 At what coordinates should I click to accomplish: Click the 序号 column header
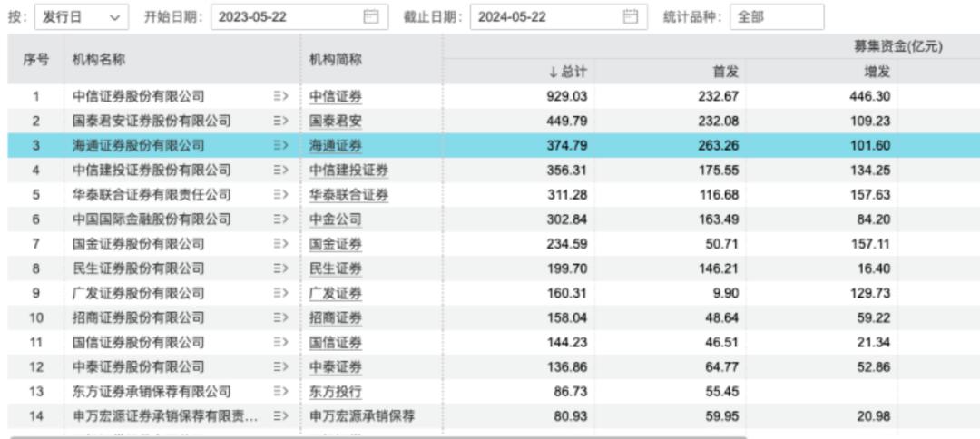click(x=35, y=59)
